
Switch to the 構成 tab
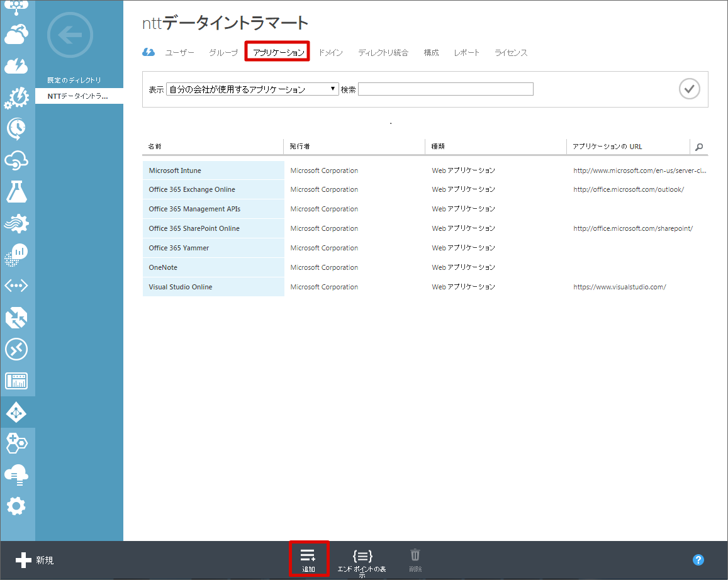(x=431, y=53)
